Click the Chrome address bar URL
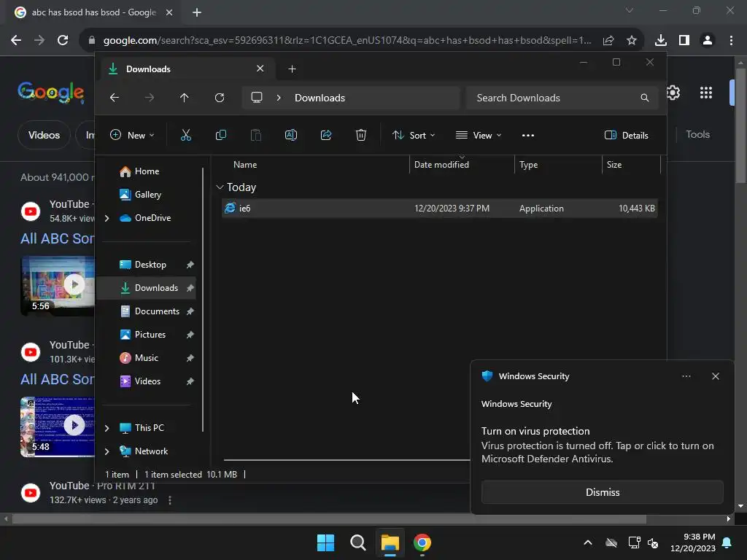Screen dimensions: 747x560 [347, 41]
